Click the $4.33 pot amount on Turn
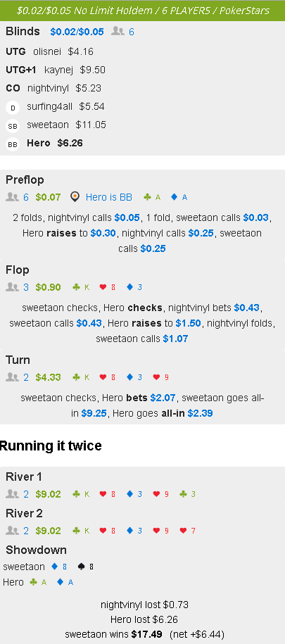This screenshot has height=644, width=285. [49, 377]
